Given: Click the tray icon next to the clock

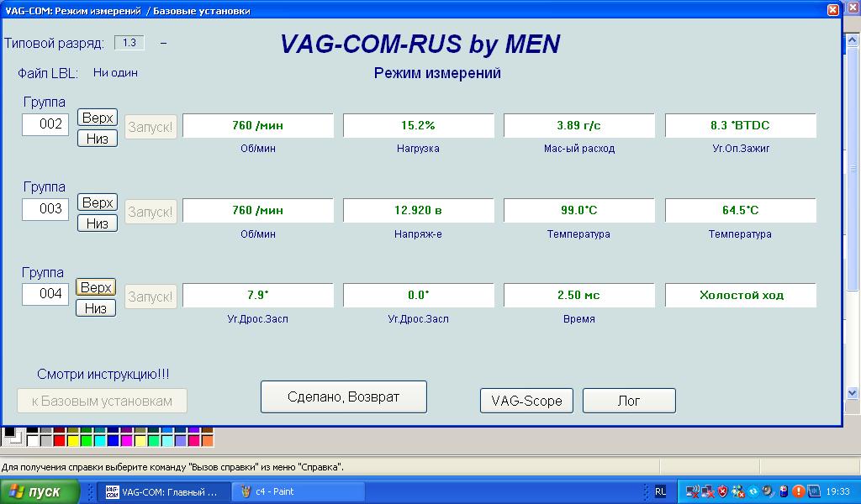Looking at the screenshot, I should [x=814, y=491].
